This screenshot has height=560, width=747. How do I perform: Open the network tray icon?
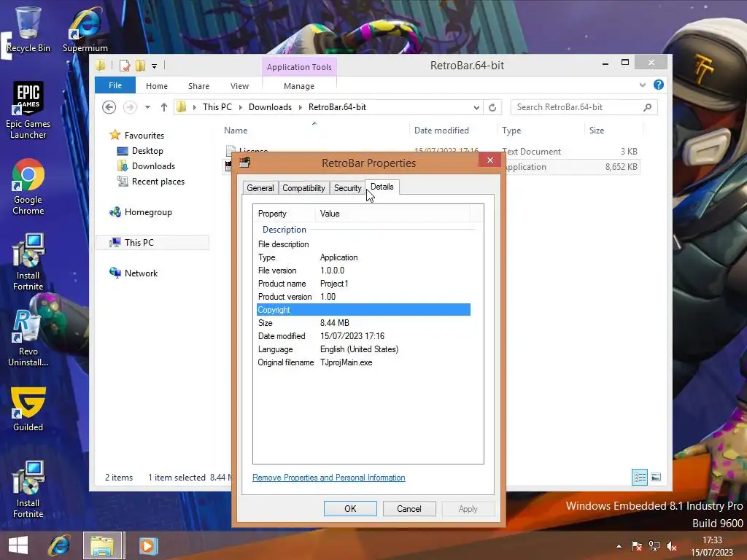pyautogui.click(x=654, y=546)
